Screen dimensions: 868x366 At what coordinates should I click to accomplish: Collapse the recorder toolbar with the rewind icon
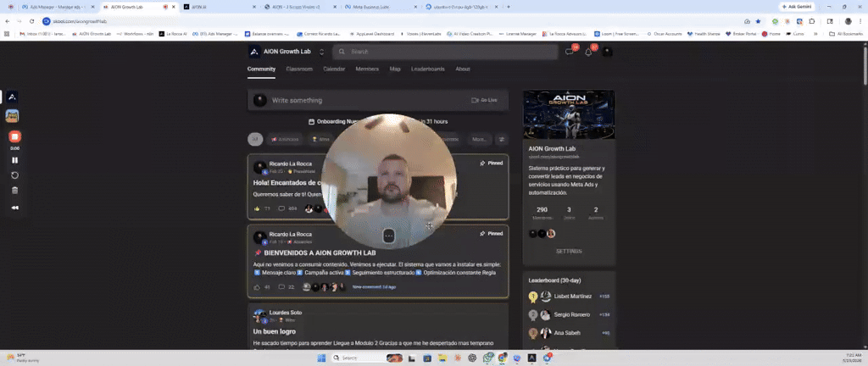pyautogui.click(x=15, y=208)
